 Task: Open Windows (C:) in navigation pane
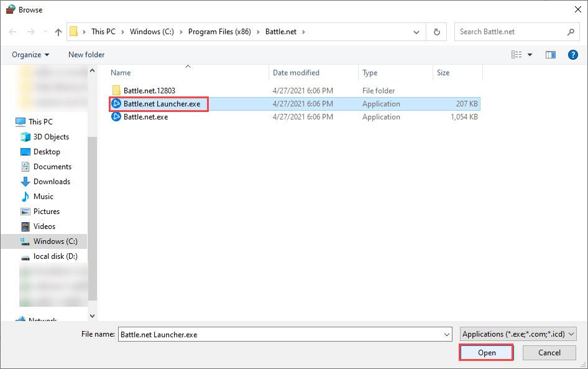click(x=55, y=241)
